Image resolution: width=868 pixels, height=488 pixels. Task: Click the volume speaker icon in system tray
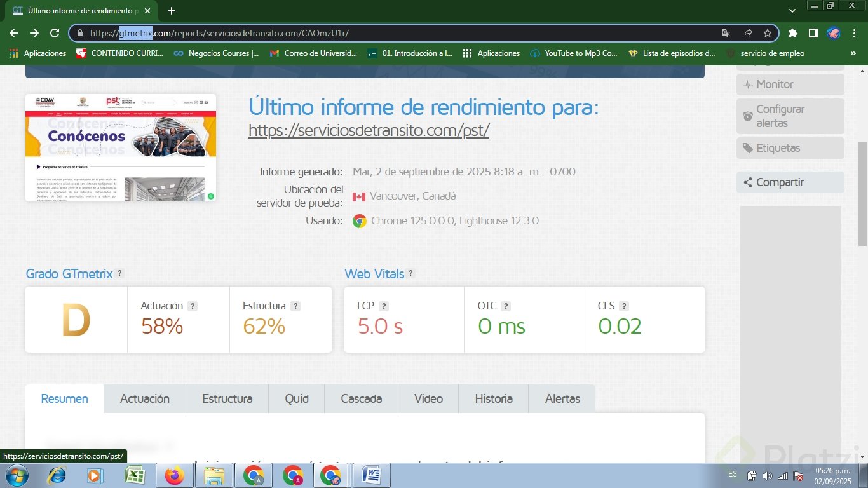[x=767, y=476]
